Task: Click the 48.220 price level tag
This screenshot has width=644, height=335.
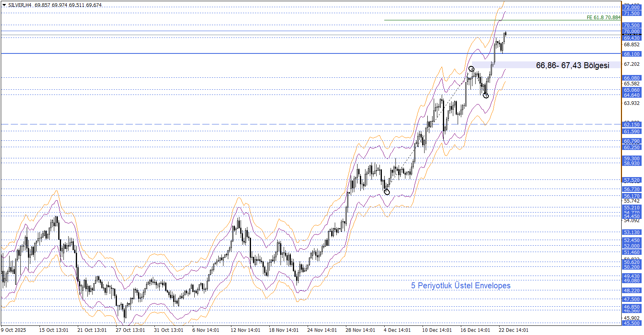Action: pyautogui.click(x=632, y=291)
